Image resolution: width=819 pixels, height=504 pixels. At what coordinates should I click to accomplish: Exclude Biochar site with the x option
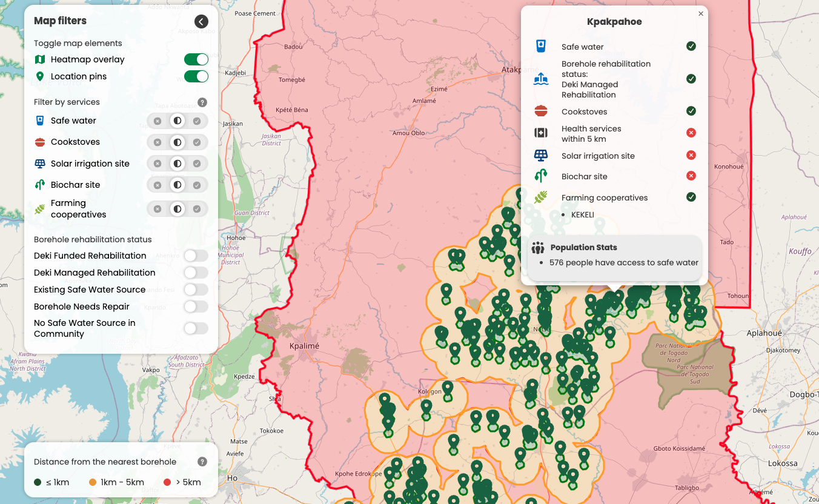tap(157, 185)
